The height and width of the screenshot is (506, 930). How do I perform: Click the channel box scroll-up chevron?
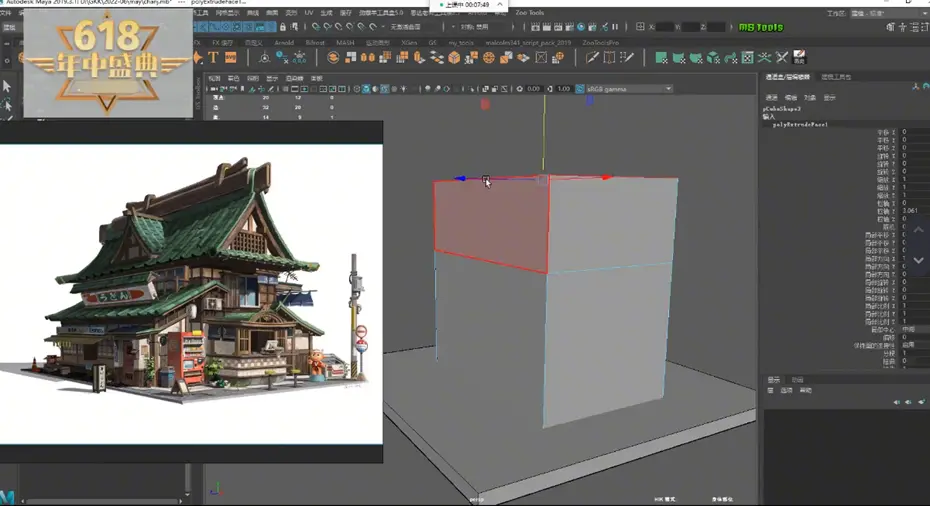(918, 230)
